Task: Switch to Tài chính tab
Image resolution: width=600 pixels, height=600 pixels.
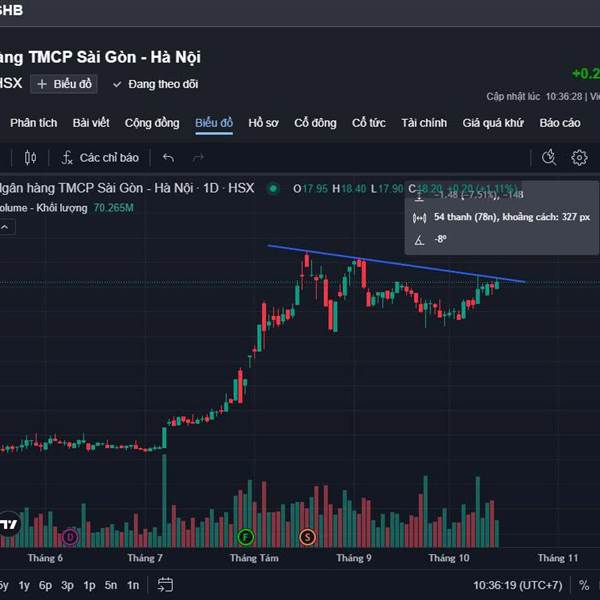Action: [x=424, y=123]
